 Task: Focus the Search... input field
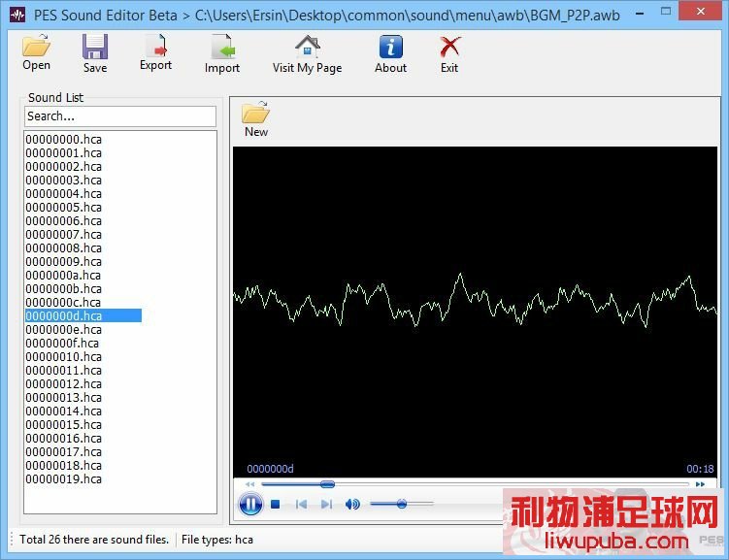click(x=120, y=116)
